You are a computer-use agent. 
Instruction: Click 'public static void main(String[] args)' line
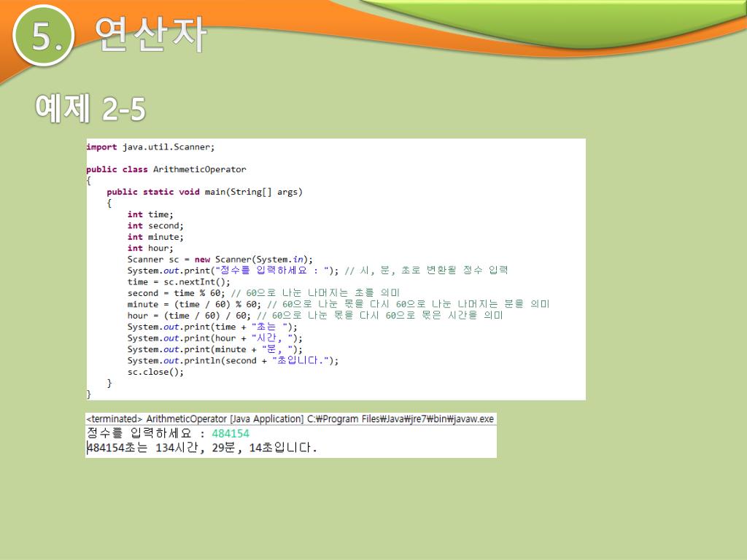[x=204, y=192]
